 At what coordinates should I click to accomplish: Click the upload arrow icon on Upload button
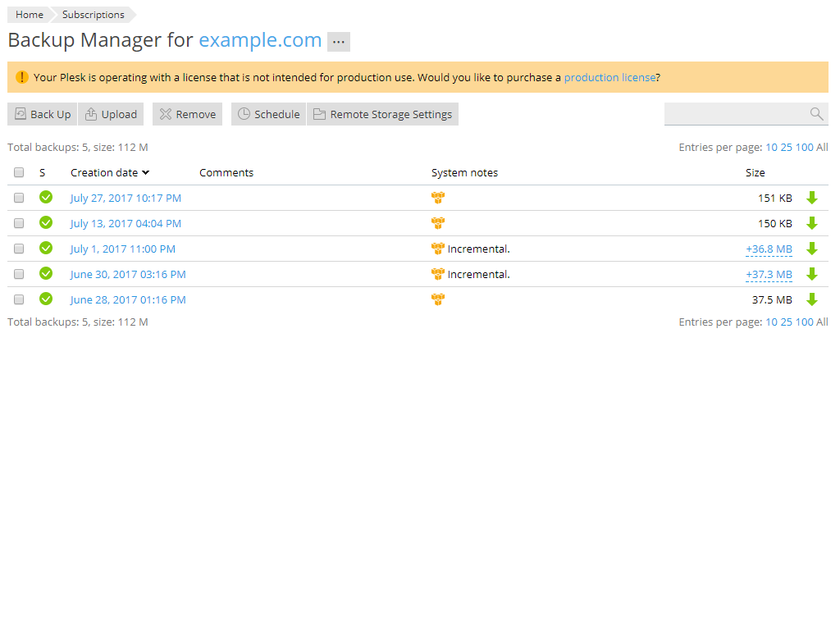89,114
